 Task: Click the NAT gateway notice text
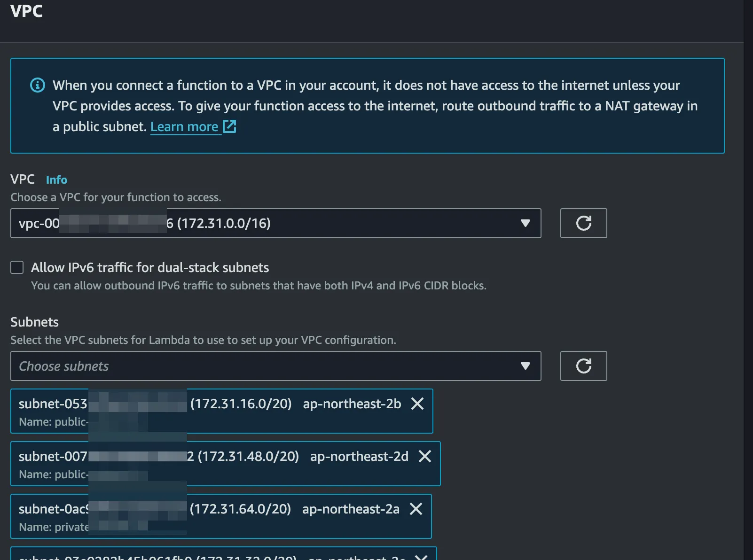(x=375, y=106)
